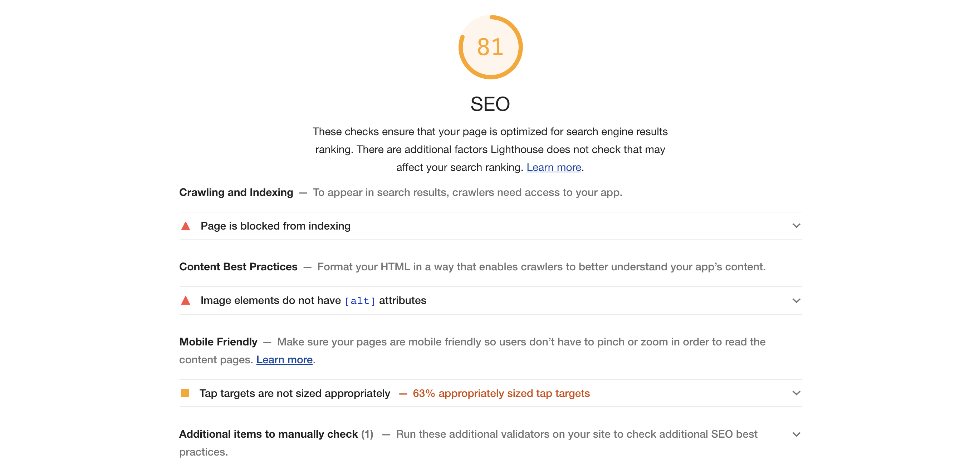980x462 pixels.
Task: Click the red warning triangle beside image alt attributes audit
Action: (x=186, y=301)
